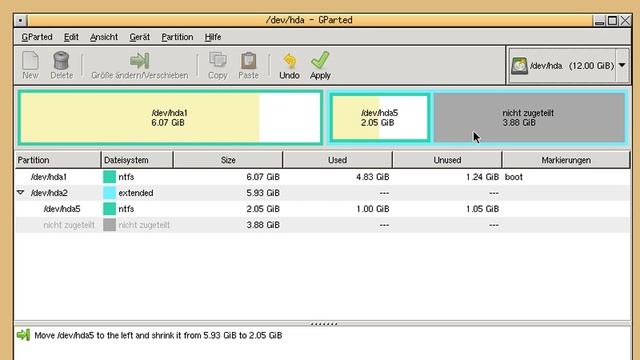Maximize the GParted window
Image resolution: width=640 pixels, height=360 pixels.
click(x=612, y=20)
